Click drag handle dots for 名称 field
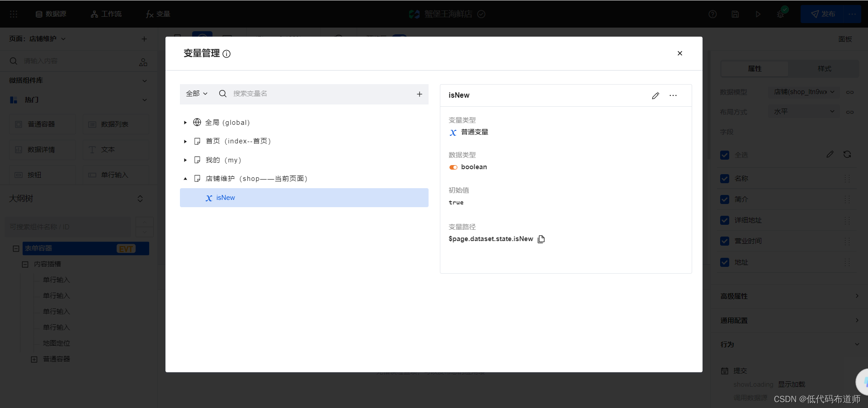Viewport: 868px width, 408px height. tap(847, 179)
